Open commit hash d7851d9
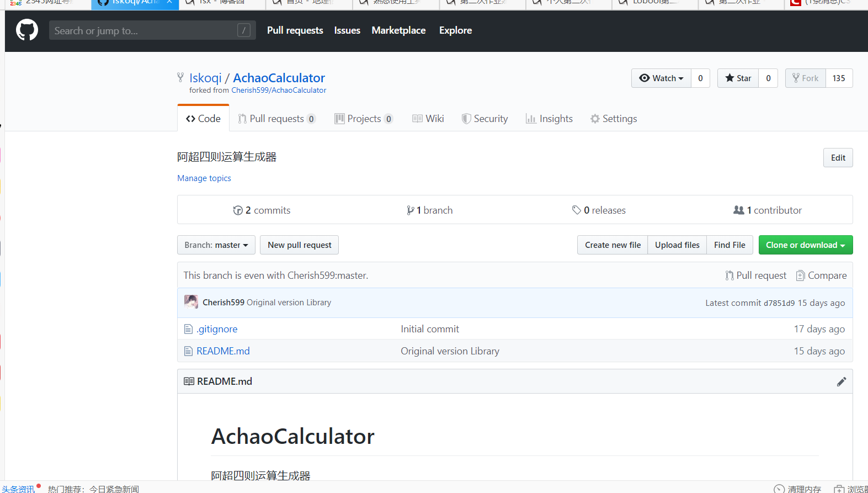 tap(779, 303)
